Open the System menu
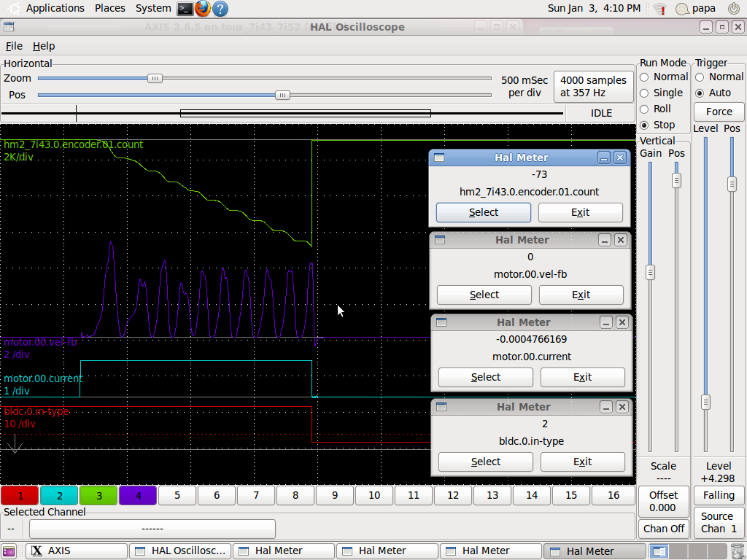 coord(153,9)
